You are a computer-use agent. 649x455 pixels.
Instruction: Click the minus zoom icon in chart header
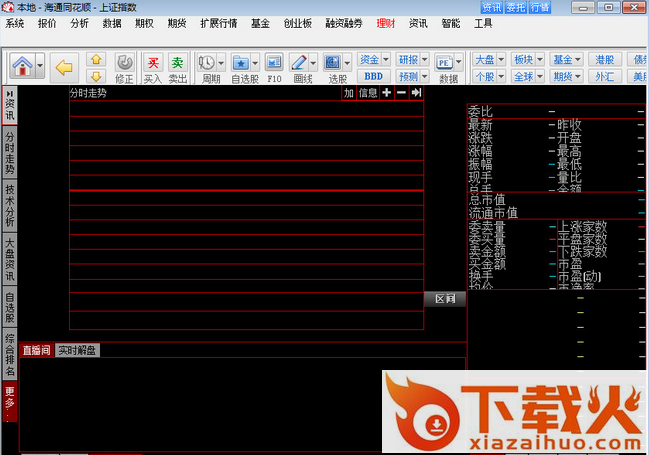pos(401,93)
